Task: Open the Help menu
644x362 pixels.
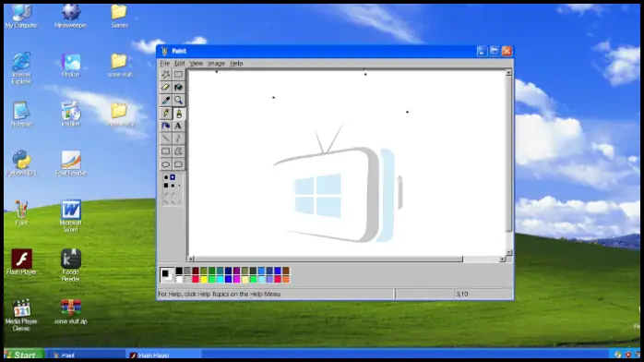Action: (236, 64)
